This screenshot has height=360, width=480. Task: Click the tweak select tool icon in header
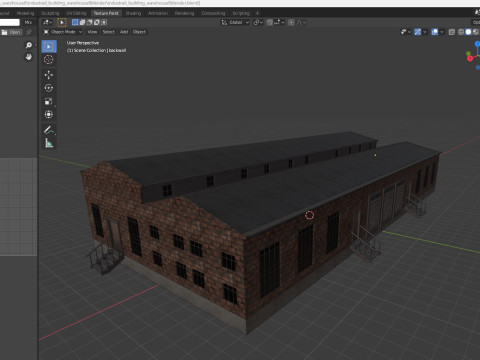coord(62,22)
